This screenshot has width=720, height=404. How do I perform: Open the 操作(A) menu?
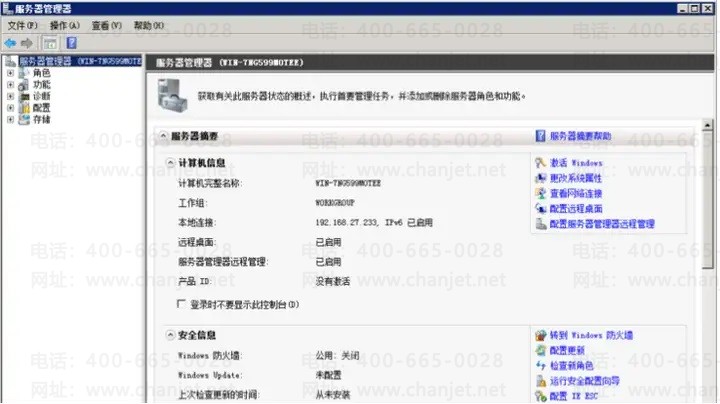click(64, 26)
